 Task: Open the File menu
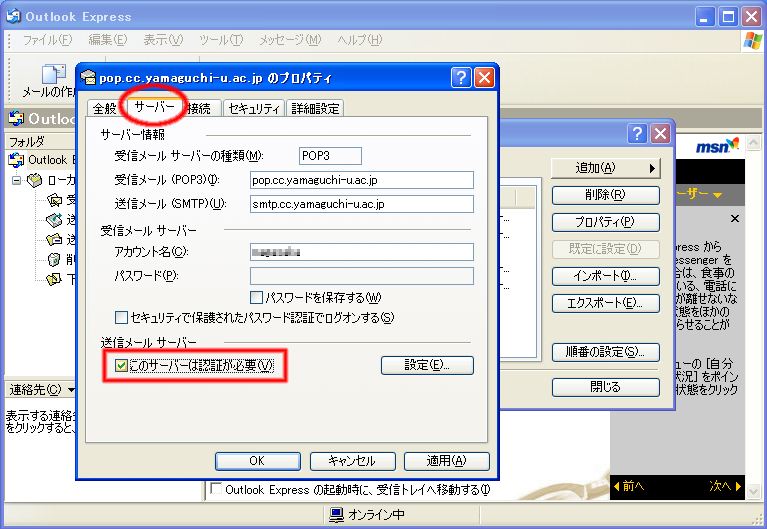[47, 40]
